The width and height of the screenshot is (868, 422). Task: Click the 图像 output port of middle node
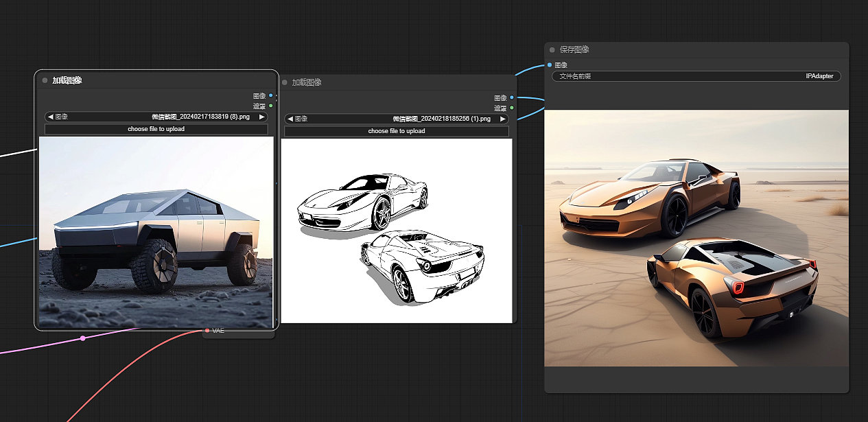point(512,97)
